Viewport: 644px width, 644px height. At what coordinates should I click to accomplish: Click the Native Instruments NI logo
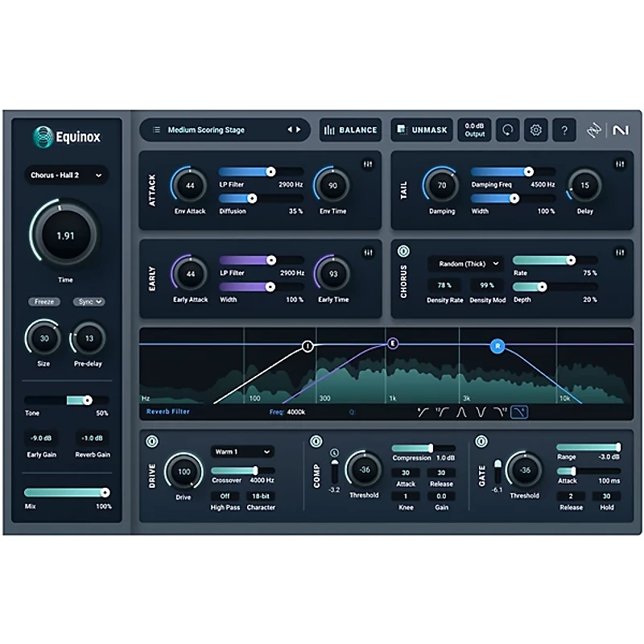(621, 130)
